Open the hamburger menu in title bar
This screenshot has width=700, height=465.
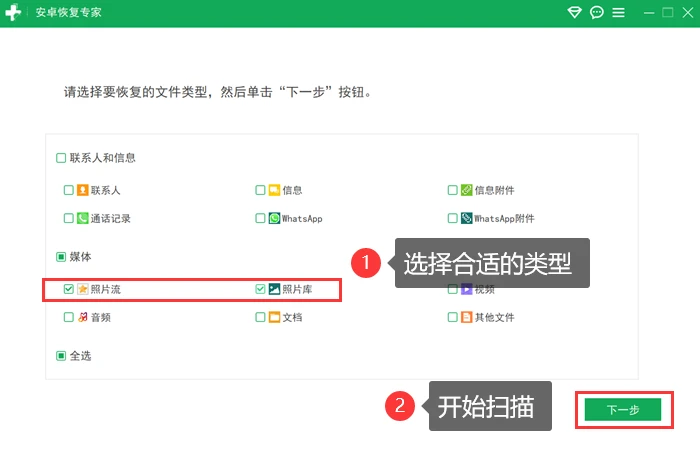(618, 12)
